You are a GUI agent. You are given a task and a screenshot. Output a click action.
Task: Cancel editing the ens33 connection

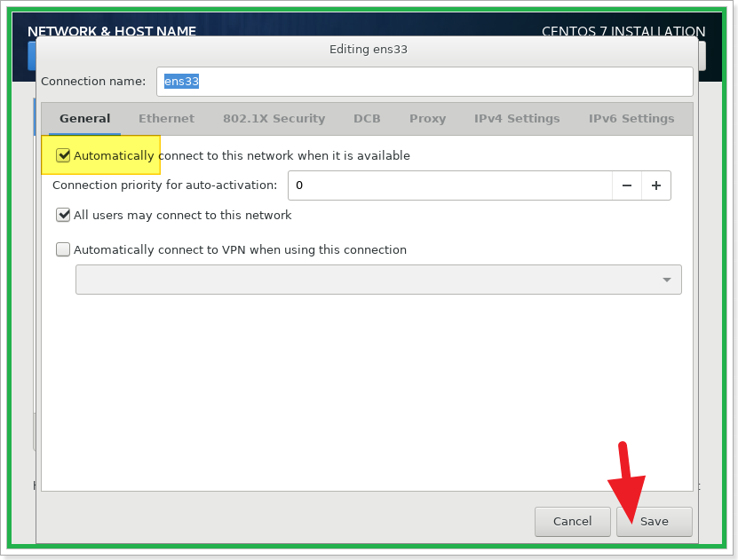pos(572,522)
